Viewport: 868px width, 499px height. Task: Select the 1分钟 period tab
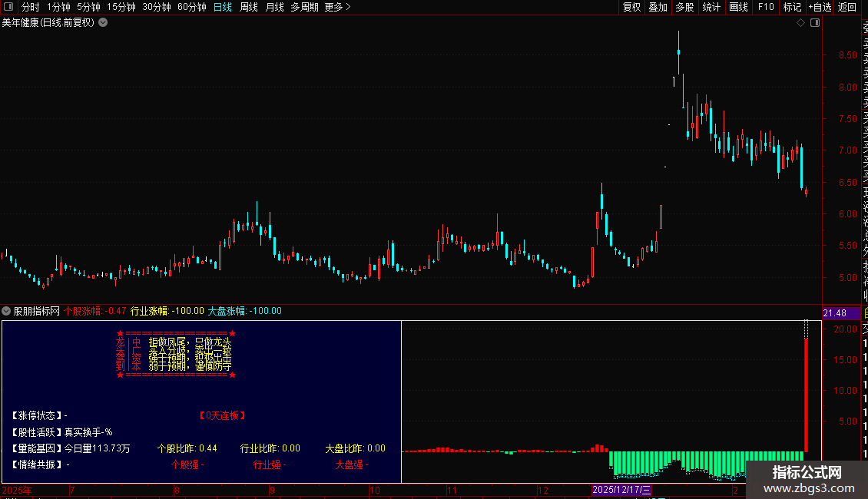(x=58, y=7)
